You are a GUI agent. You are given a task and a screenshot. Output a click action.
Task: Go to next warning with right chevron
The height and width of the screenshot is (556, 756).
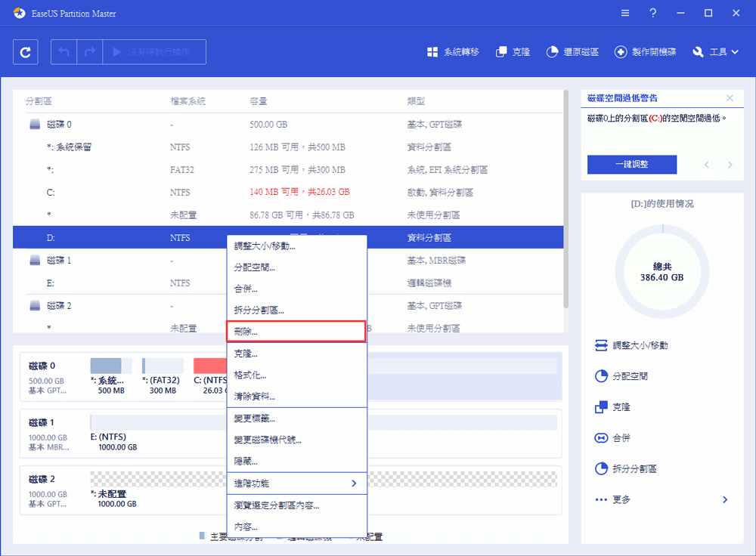730,165
